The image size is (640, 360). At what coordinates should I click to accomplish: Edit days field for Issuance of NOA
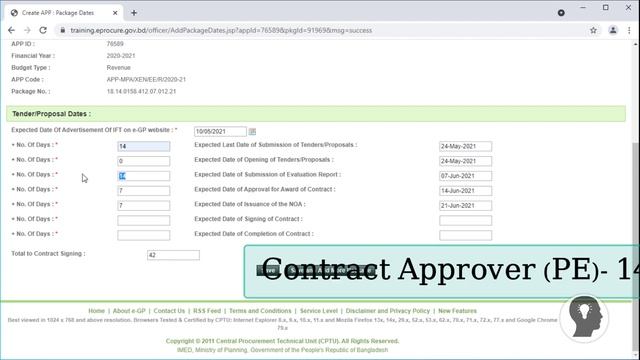(x=144, y=206)
